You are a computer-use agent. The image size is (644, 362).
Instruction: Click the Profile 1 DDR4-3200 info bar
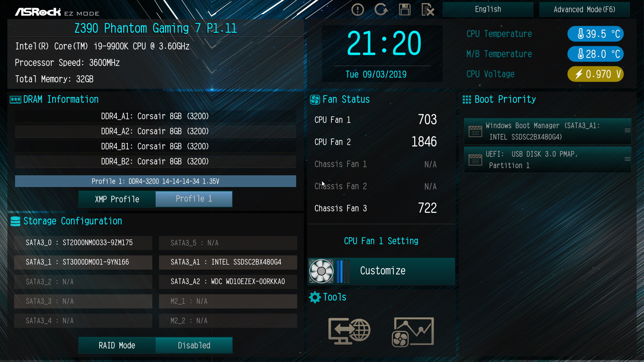pyautogui.click(x=155, y=181)
